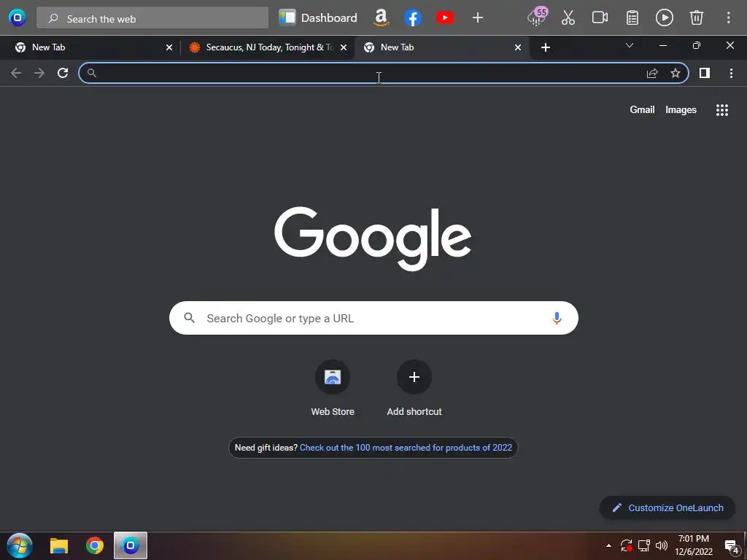Image resolution: width=747 pixels, height=560 pixels.
Task: Open a new browser tab
Action: click(x=546, y=47)
